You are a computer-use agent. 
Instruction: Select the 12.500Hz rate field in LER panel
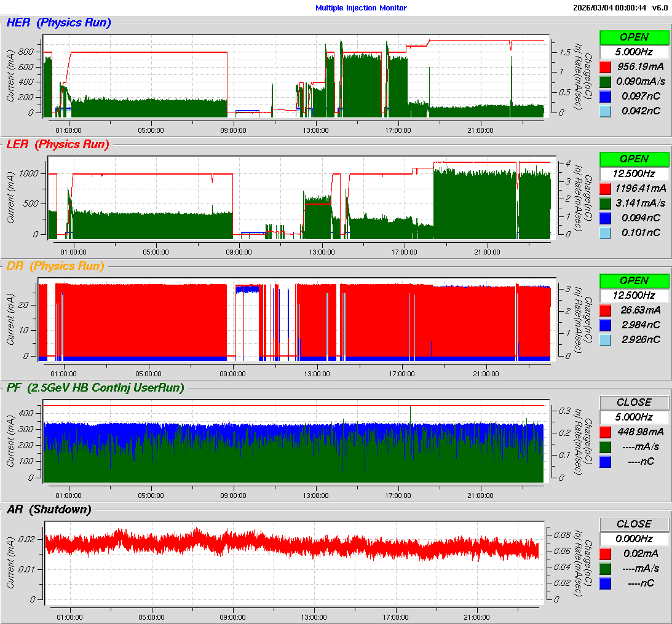point(634,173)
